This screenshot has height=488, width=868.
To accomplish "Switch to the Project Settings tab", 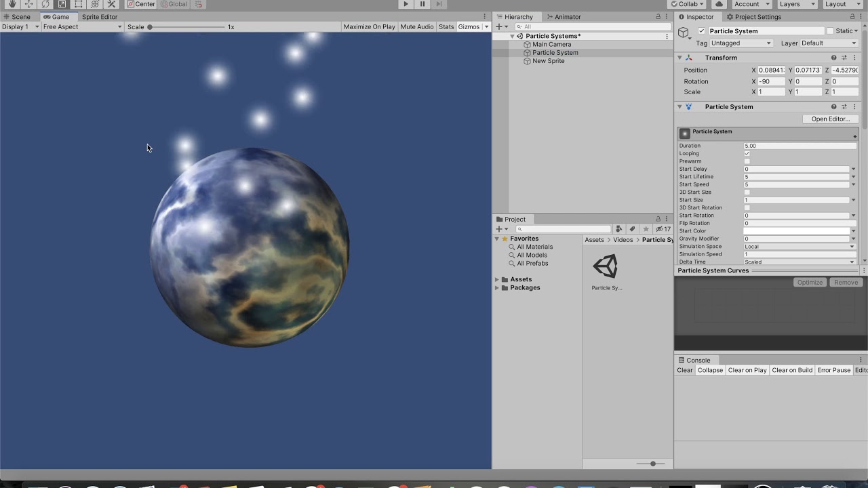I will (754, 17).
